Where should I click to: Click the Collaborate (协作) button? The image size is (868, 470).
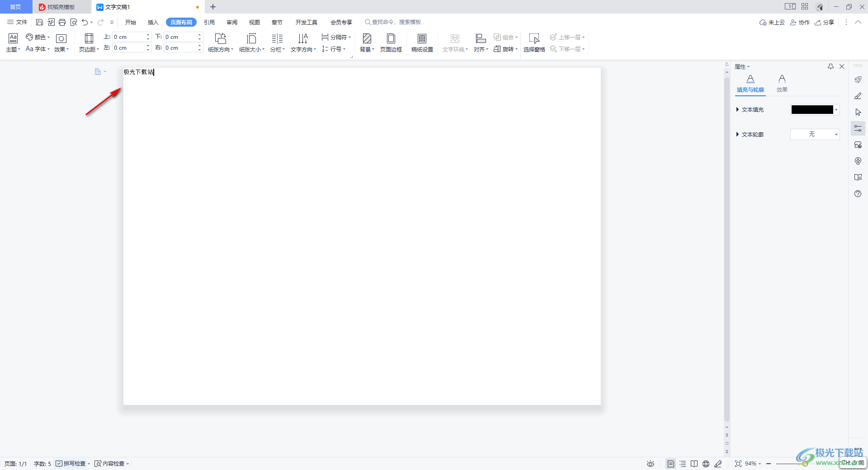(800, 22)
